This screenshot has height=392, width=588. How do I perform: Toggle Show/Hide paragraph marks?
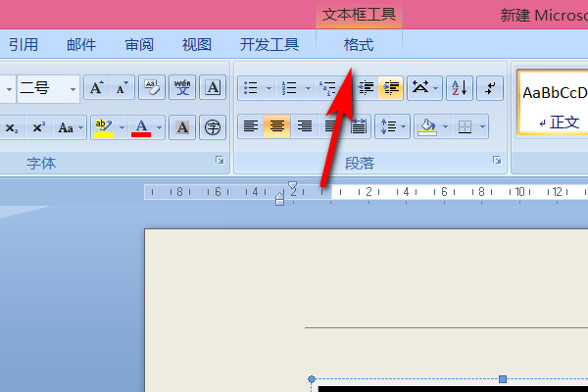pos(490,88)
